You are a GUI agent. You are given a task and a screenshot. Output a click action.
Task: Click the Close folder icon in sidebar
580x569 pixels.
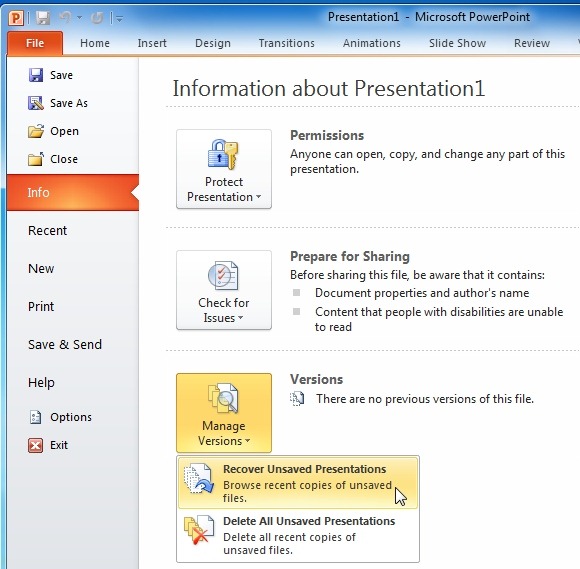click(36, 159)
